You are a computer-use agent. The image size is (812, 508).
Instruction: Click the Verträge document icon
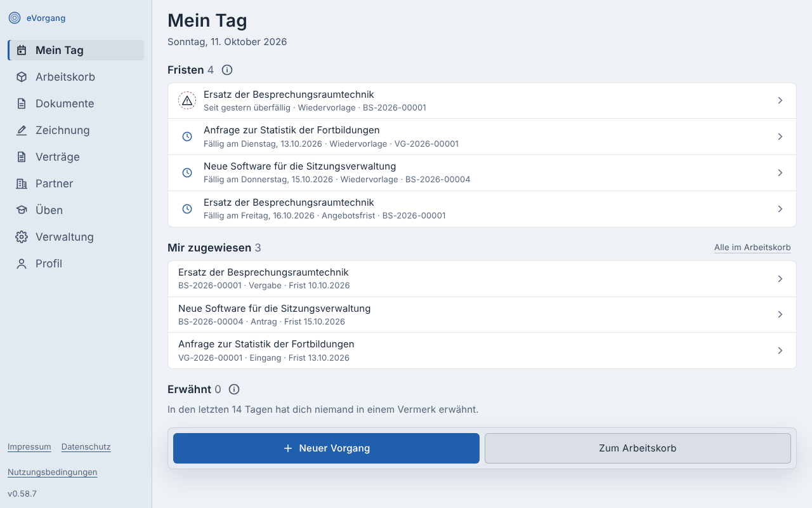coord(22,157)
